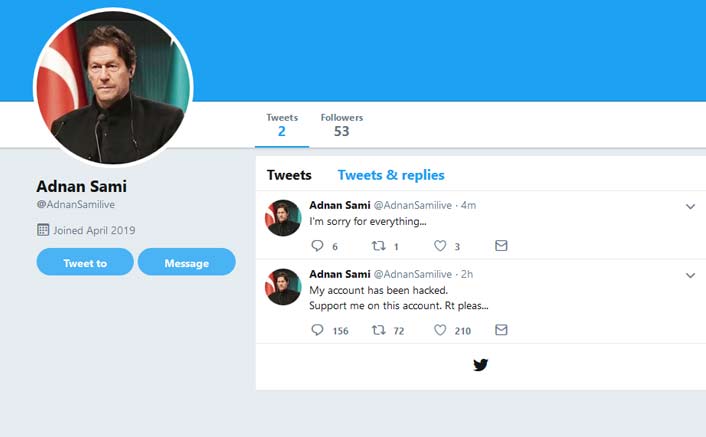Click the Twitter bird icon below the tweets
Screen dimensions: 706x437
coord(480,365)
